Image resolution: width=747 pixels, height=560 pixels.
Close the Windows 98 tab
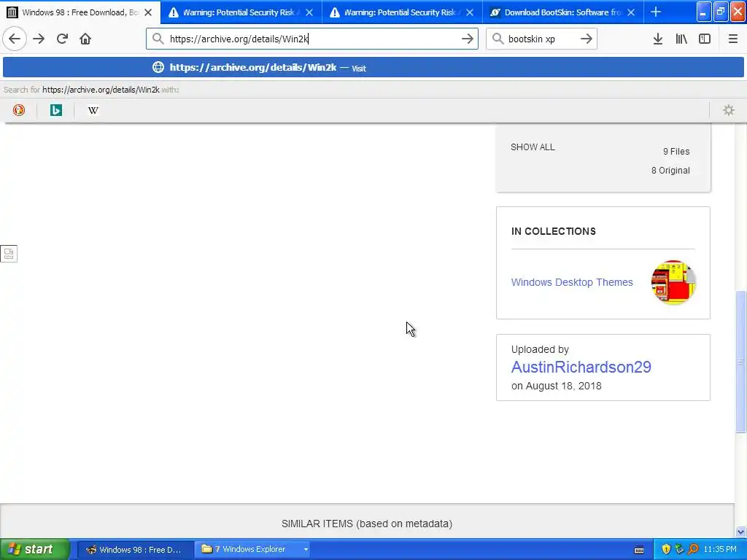[148, 12]
